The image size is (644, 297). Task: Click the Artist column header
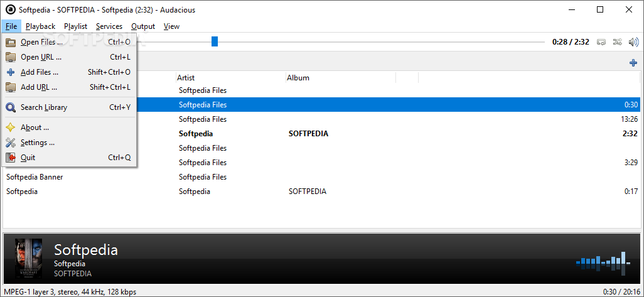tap(230, 78)
